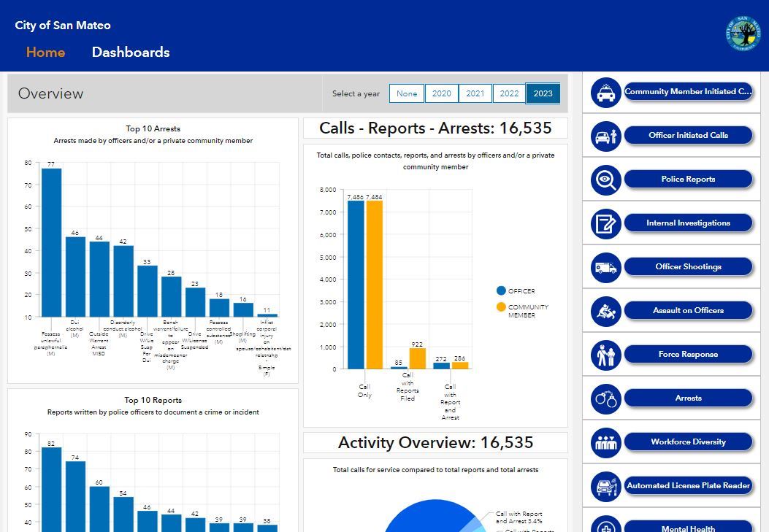Select the Officer Initiated Calls vehicle icon

click(x=605, y=136)
